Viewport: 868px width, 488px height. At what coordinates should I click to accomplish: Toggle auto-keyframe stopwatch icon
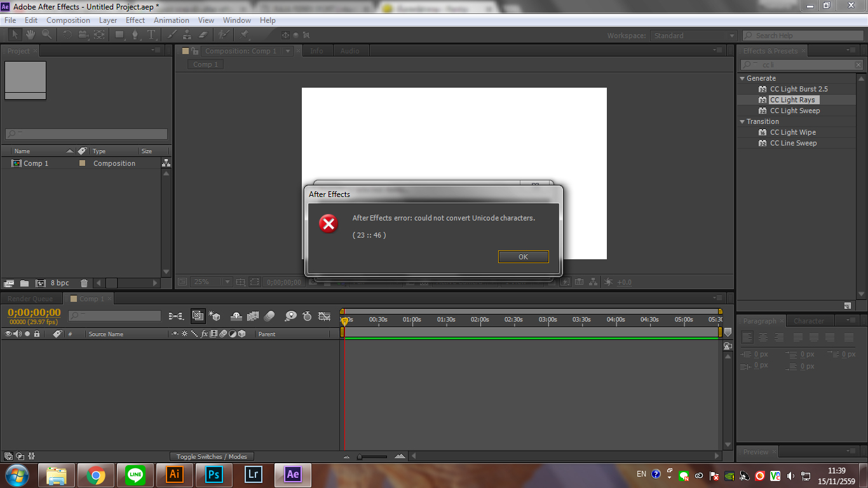pyautogui.click(x=307, y=315)
